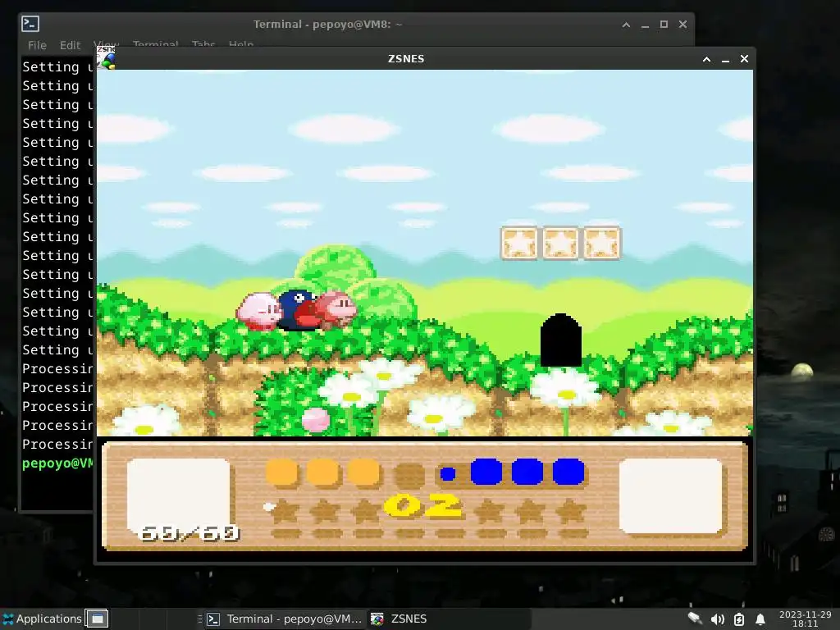The image size is (840, 630).
Task: Click the middle star block
Action: [x=560, y=243]
